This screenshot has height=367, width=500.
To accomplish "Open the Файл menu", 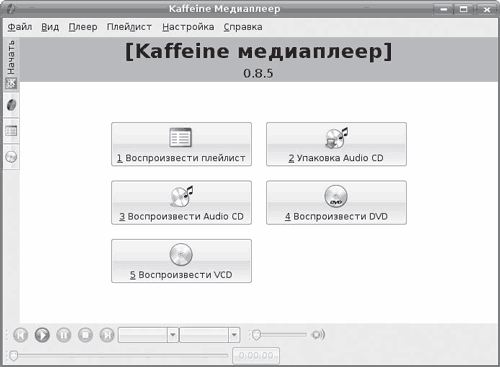I will (x=20, y=27).
